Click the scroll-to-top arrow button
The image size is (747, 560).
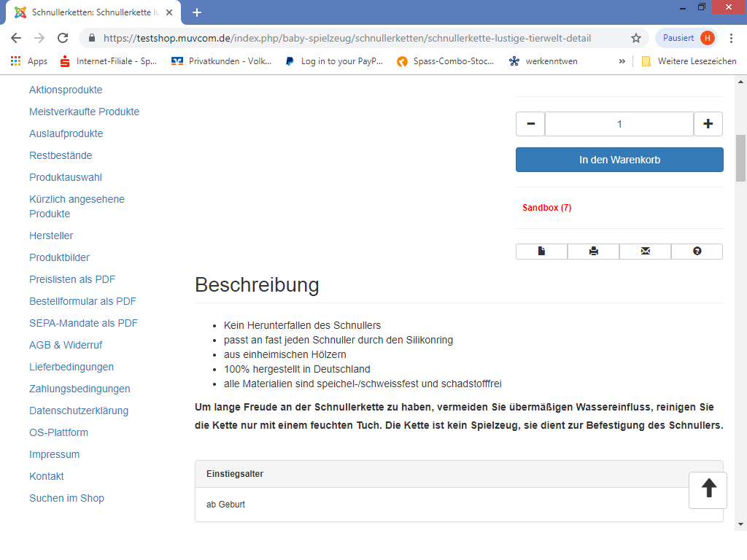708,489
